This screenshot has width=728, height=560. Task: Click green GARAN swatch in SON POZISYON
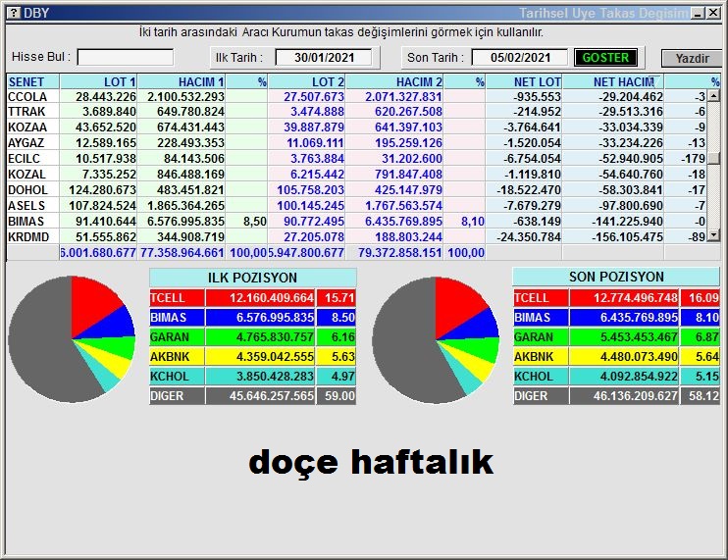pyautogui.click(x=541, y=336)
